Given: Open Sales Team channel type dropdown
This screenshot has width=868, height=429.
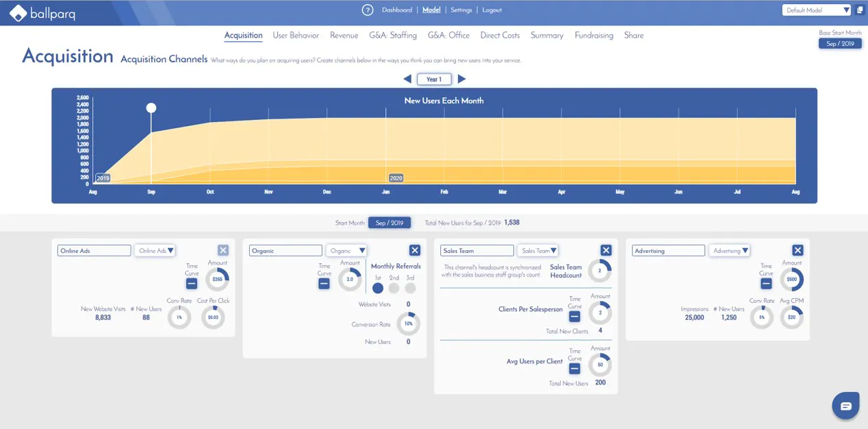Looking at the screenshot, I should click(x=537, y=251).
